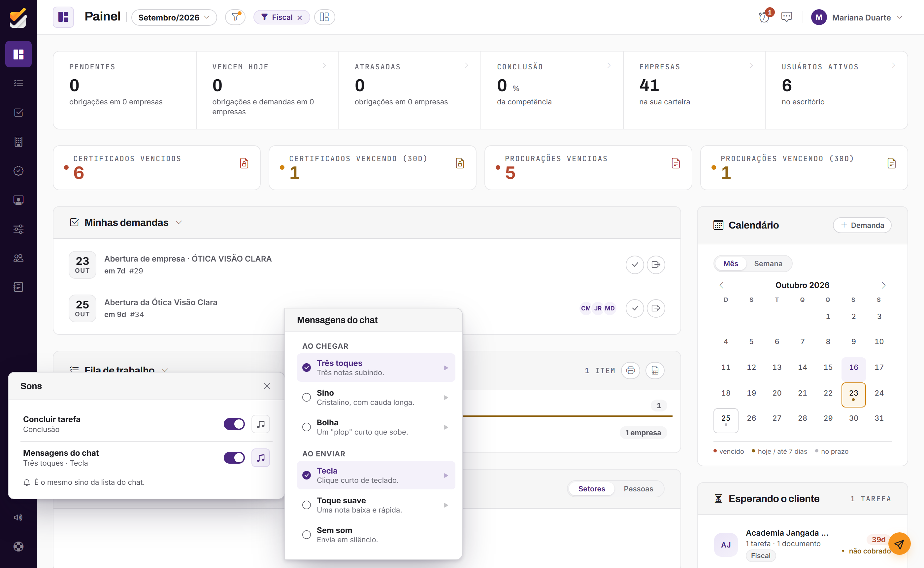Open Mariana Duarte user menu

(x=857, y=17)
